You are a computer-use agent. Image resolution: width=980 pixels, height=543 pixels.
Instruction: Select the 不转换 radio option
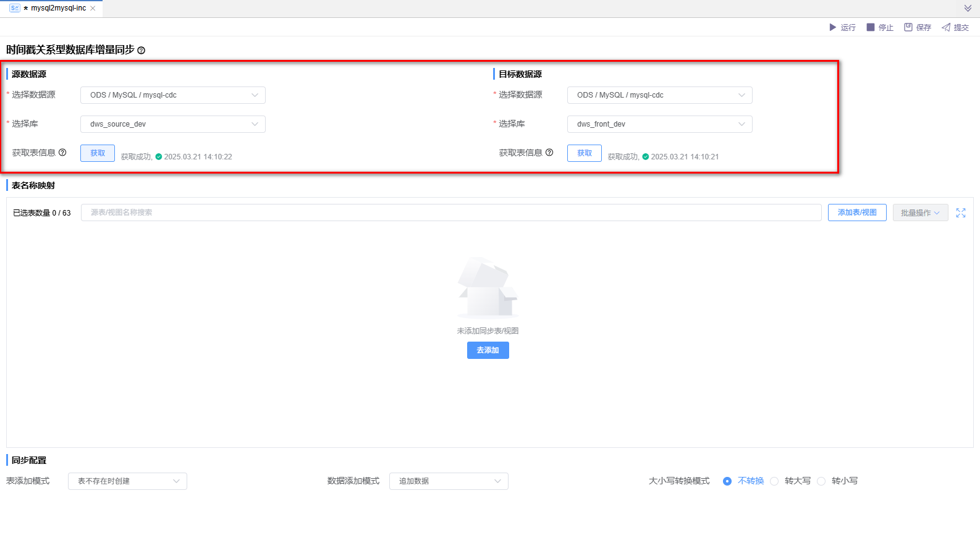[727, 481]
